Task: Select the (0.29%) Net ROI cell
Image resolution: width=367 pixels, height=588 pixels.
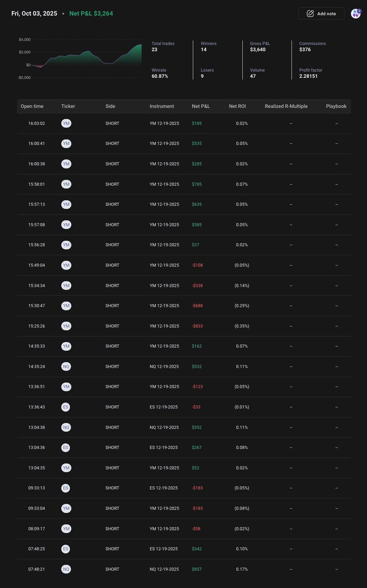Action: coord(241,306)
